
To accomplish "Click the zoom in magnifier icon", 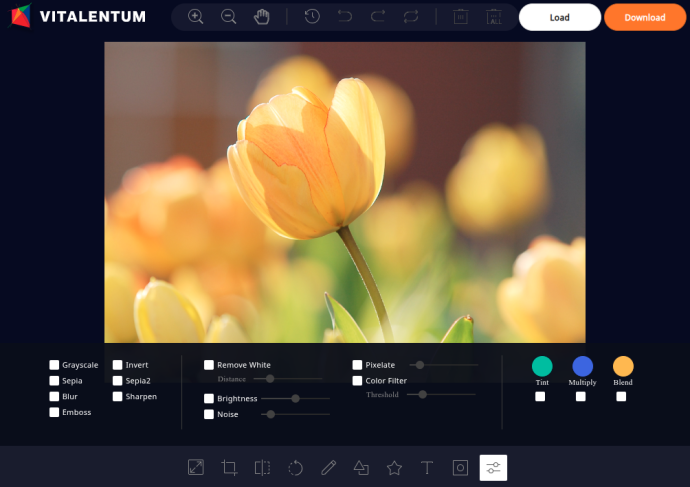I will click(196, 17).
